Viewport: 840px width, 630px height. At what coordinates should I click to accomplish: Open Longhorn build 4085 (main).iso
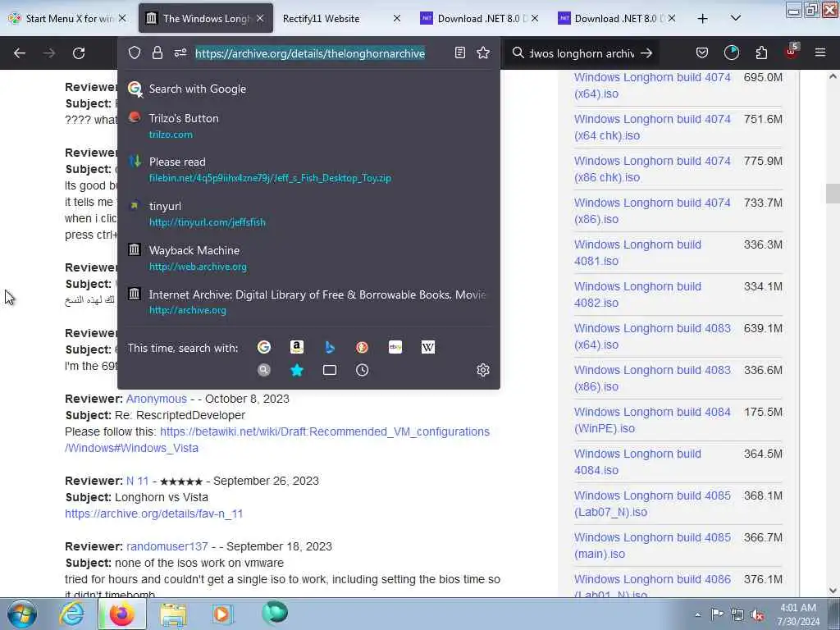click(x=652, y=545)
